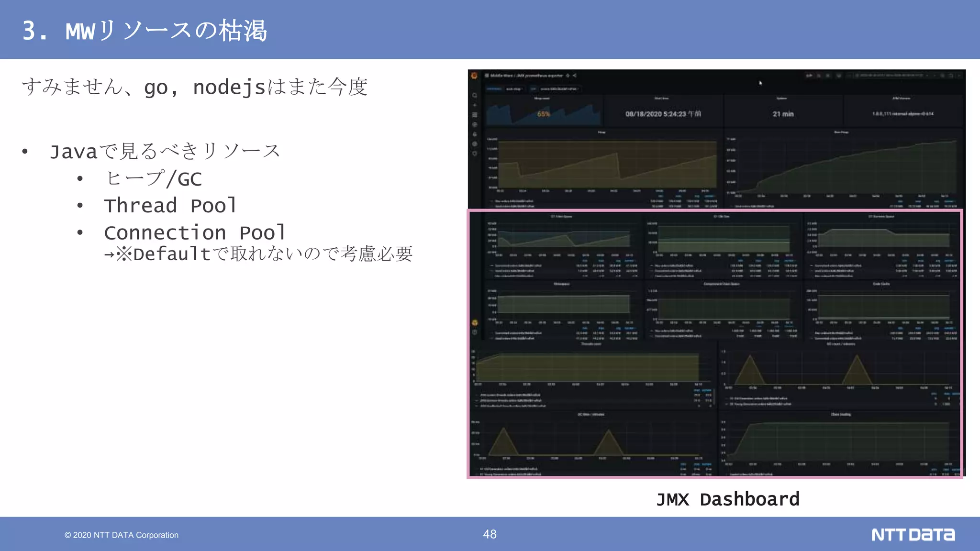This screenshot has width=980, height=551.
Task: Click the Grafana logo in the dashboard
Action: 474,76
